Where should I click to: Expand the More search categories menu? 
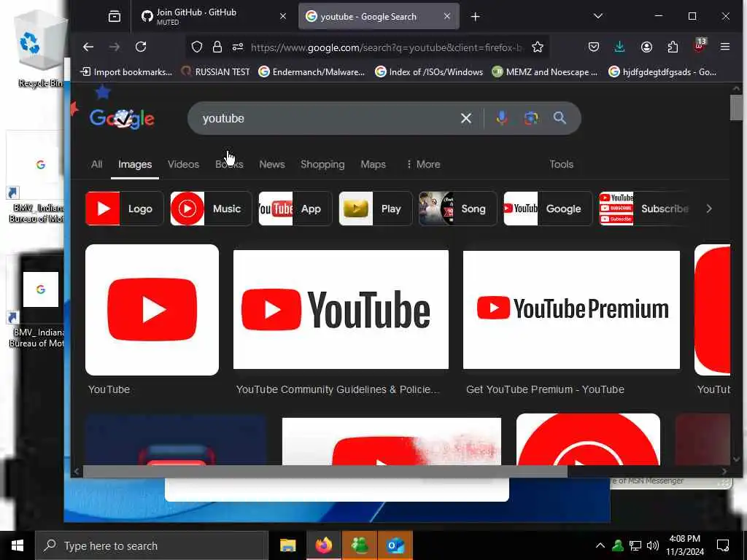point(422,164)
